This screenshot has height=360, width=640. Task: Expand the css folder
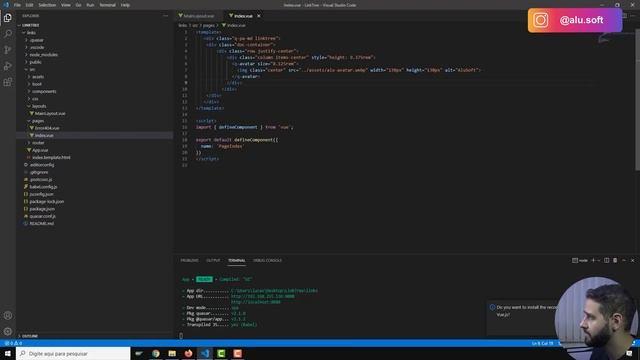35,99
